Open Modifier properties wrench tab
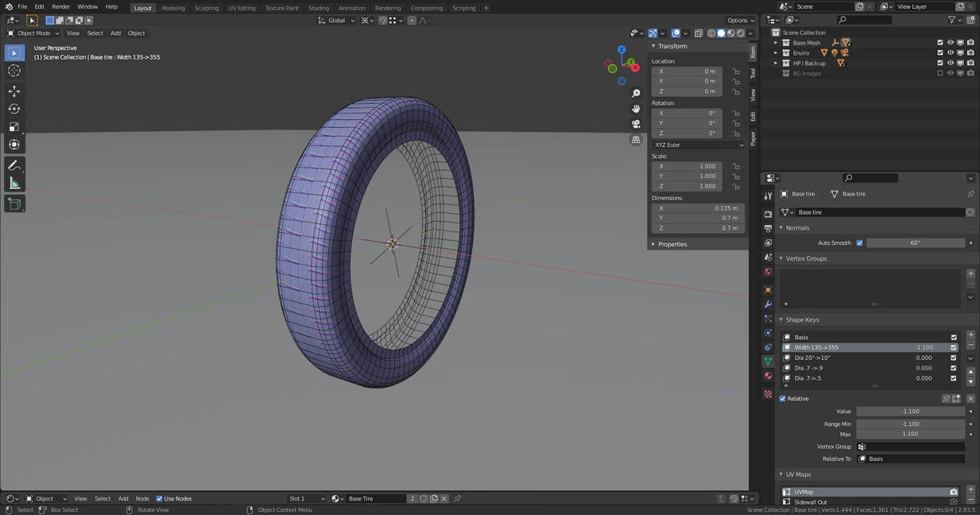The height and width of the screenshot is (515, 980). (x=768, y=304)
